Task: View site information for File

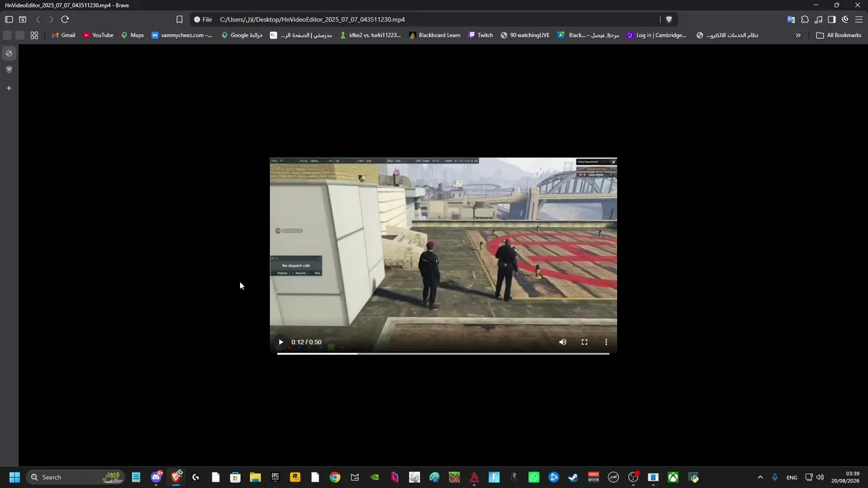Action: tap(203, 20)
